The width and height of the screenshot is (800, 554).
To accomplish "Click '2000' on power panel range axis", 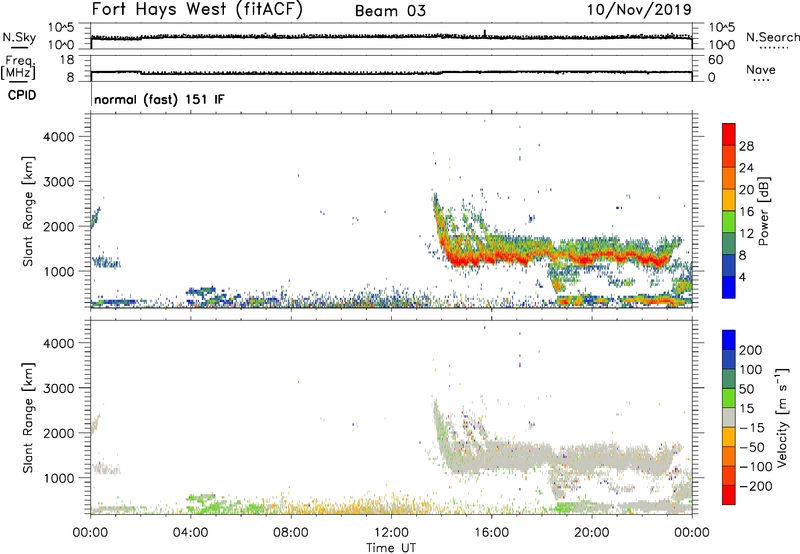I will 59,226.
